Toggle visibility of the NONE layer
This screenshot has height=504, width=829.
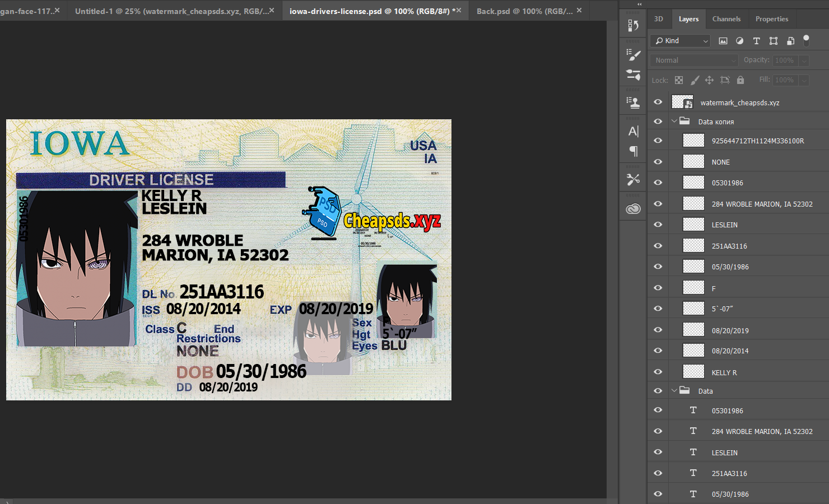tap(658, 162)
